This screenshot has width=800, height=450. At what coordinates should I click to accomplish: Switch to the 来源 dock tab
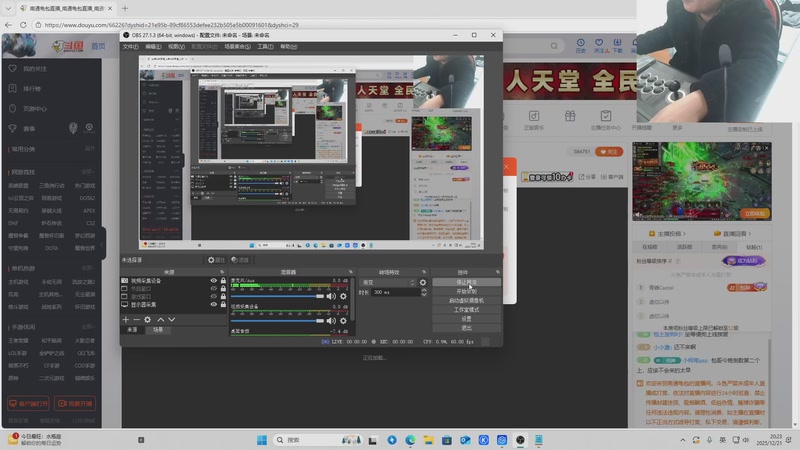point(132,330)
